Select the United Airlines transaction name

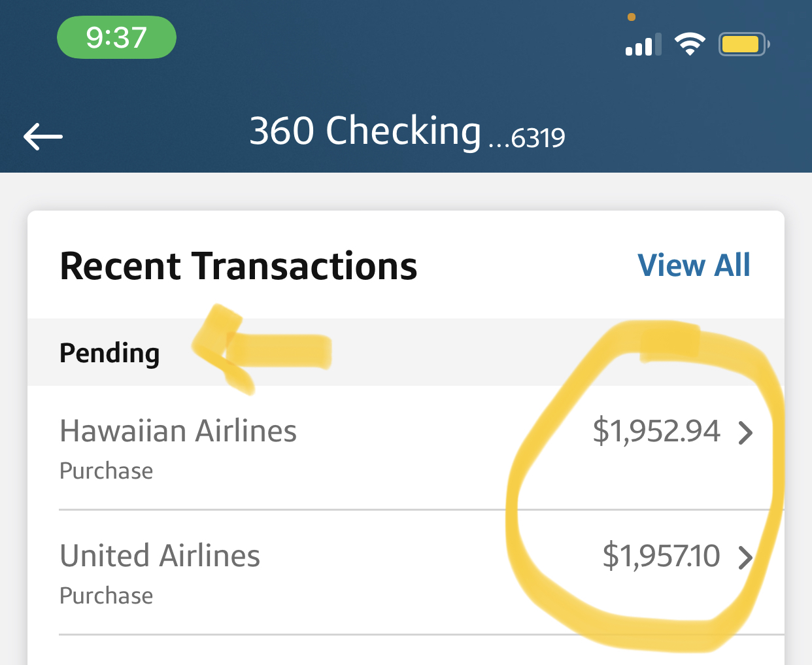[x=160, y=556]
